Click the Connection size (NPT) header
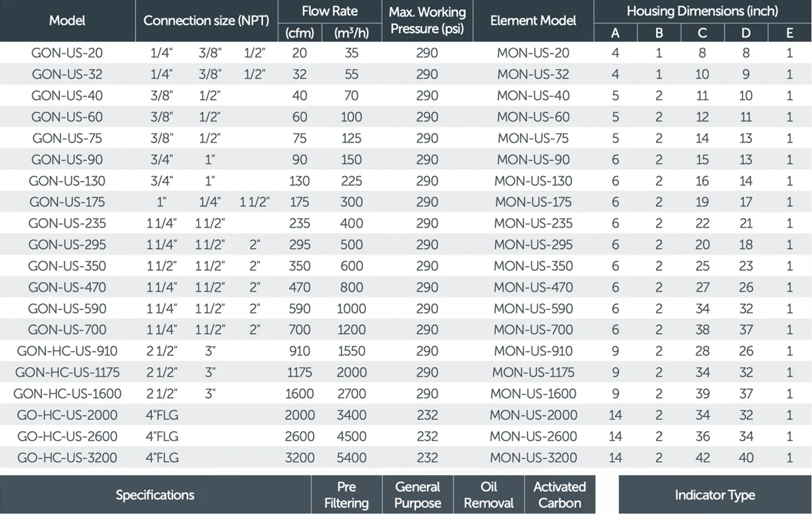The image size is (812, 514). (206, 21)
